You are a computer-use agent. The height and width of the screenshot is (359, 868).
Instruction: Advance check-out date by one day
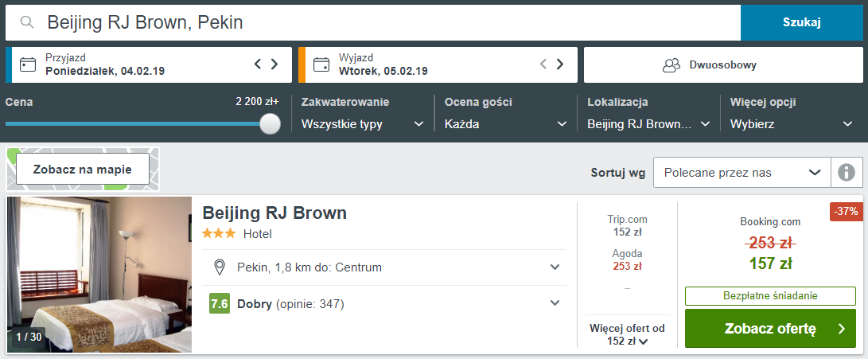pyautogui.click(x=560, y=64)
